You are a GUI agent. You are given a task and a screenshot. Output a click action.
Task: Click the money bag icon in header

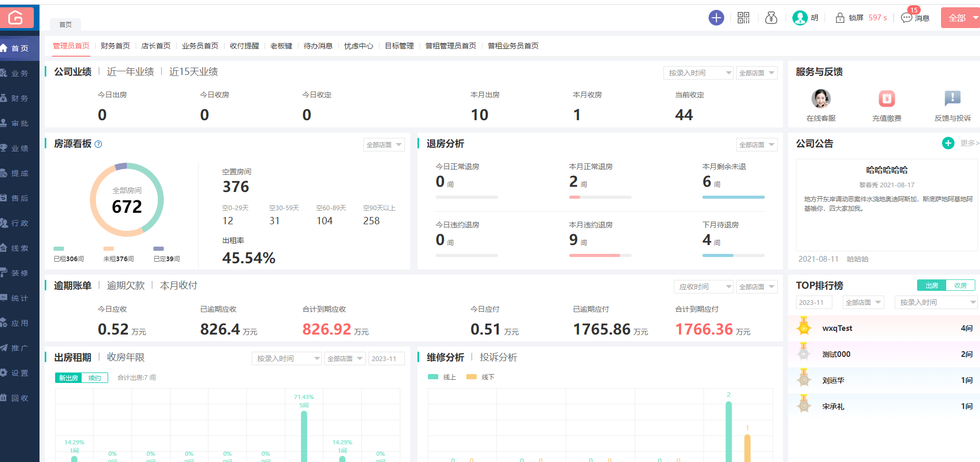pos(771,18)
